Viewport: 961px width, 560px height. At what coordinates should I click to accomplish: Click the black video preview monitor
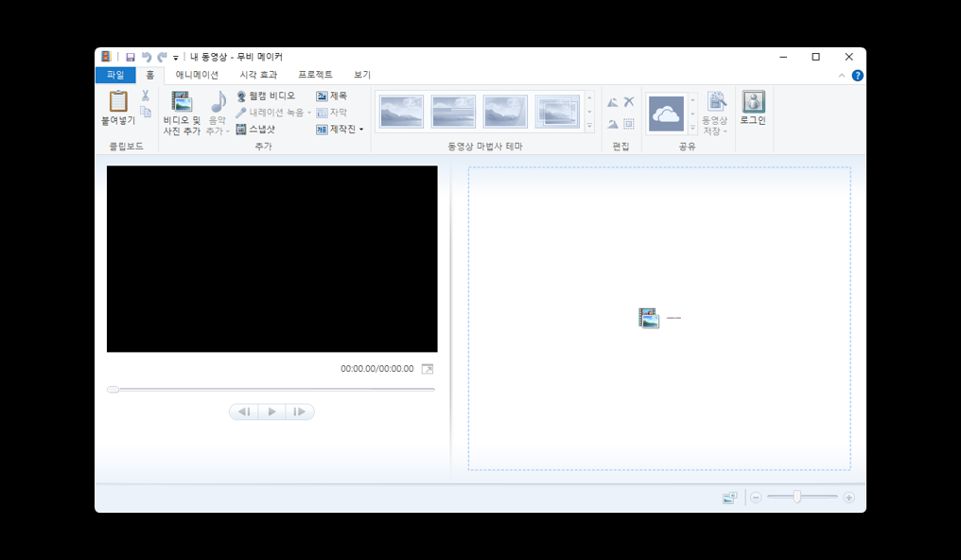[272, 259]
